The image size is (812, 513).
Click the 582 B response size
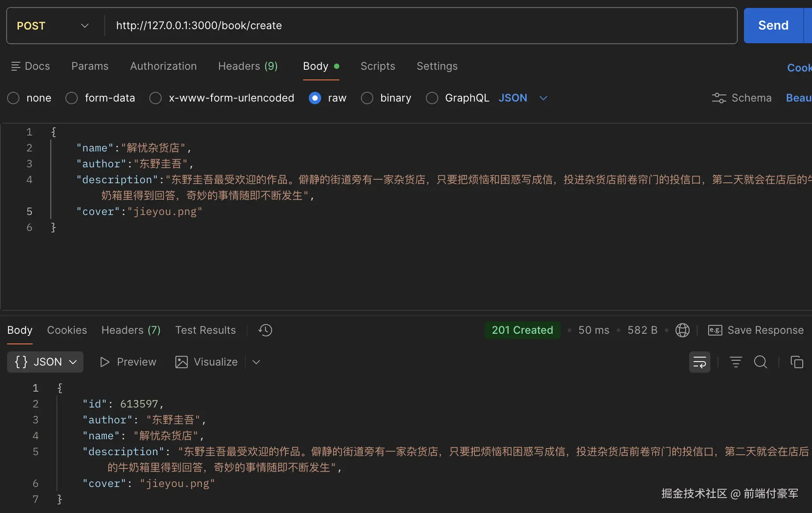642,330
